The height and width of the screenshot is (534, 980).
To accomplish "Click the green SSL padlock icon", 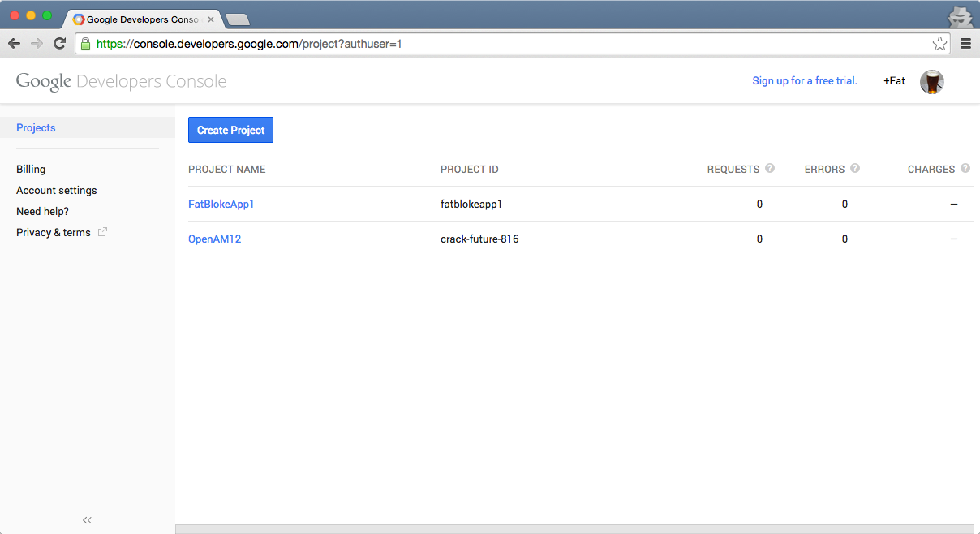I will pyautogui.click(x=85, y=44).
